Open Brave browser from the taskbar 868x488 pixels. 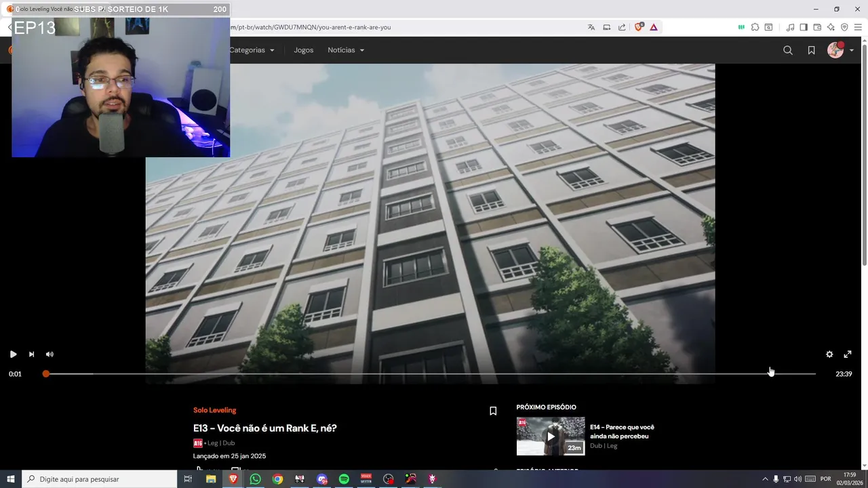point(233,479)
